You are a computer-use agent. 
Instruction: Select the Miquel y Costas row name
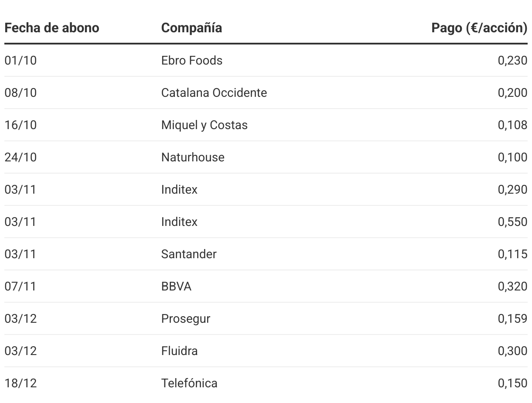tap(205, 125)
